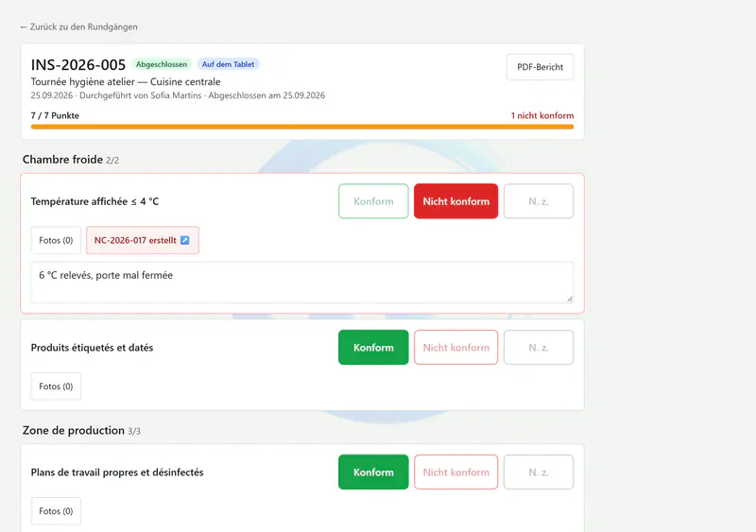Click the '7 / 7 Punkte' score text
Viewport: 756px width, 532px height.
55,116
